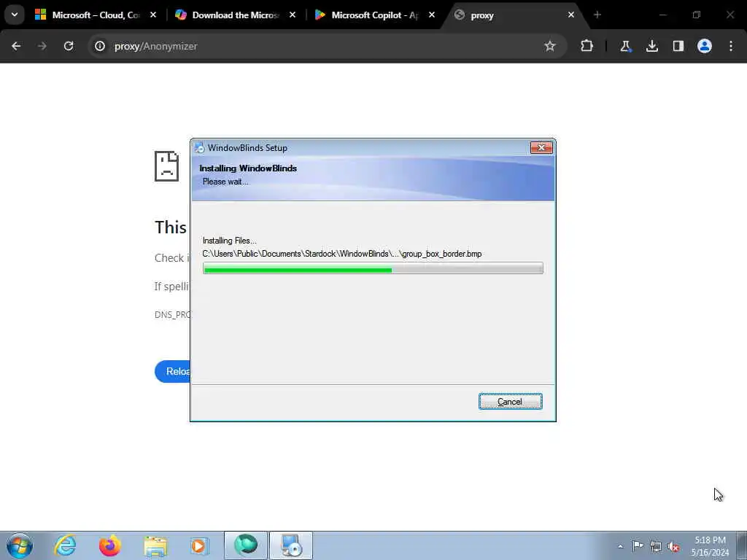This screenshot has width=747, height=560.
Task: Click the 'Please wait...' text
Action: tap(225, 182)
